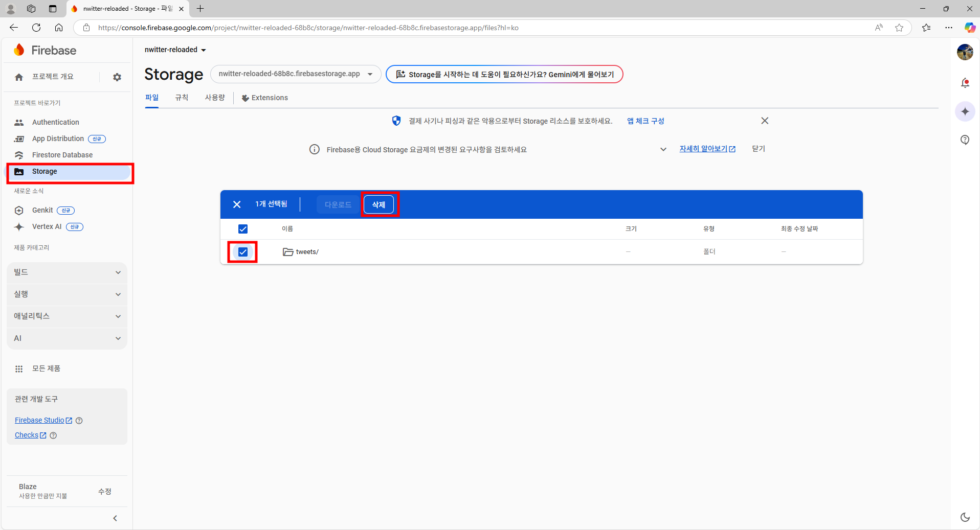980x530 pixels.
Task: Switch to 사용량 tab
Action: click(x=215, y=98)
